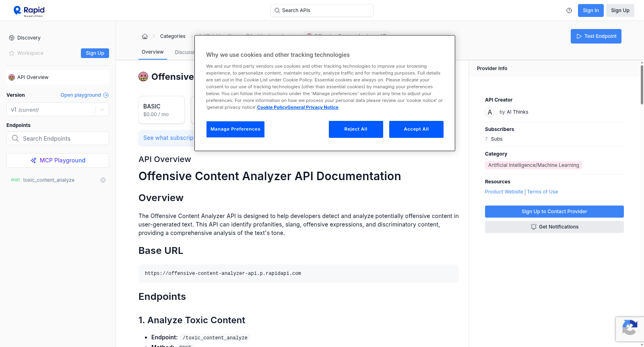644x347 pixels.
Task: Open the MCP Playground button
Action: (x=58, y=160)
